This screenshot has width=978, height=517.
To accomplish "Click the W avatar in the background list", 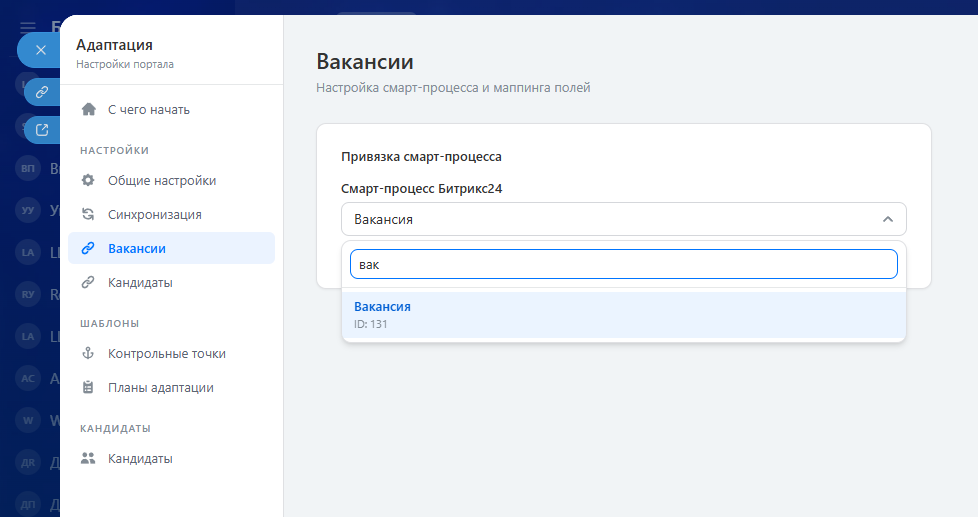I will tap(28, 420).
